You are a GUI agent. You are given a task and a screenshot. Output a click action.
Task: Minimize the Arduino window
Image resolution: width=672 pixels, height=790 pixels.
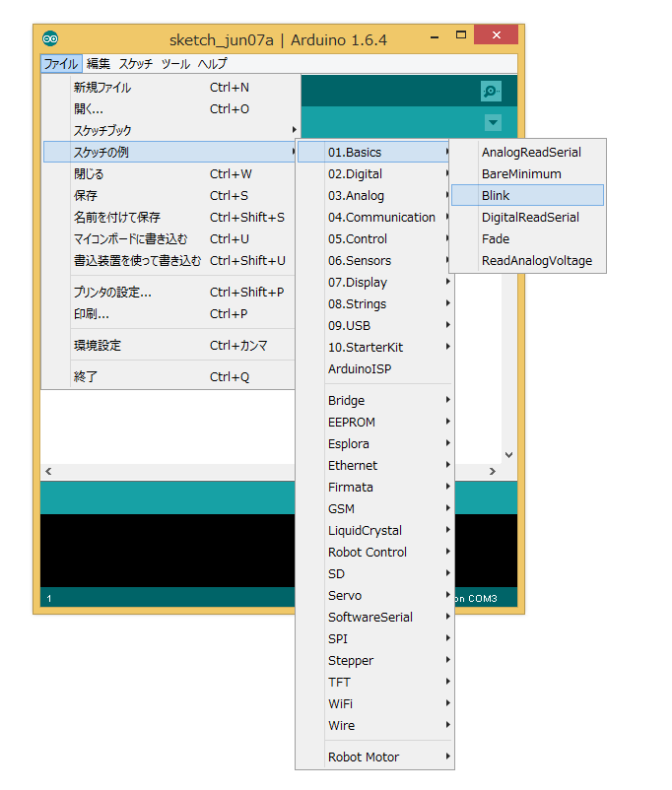(x=435, y=37)
